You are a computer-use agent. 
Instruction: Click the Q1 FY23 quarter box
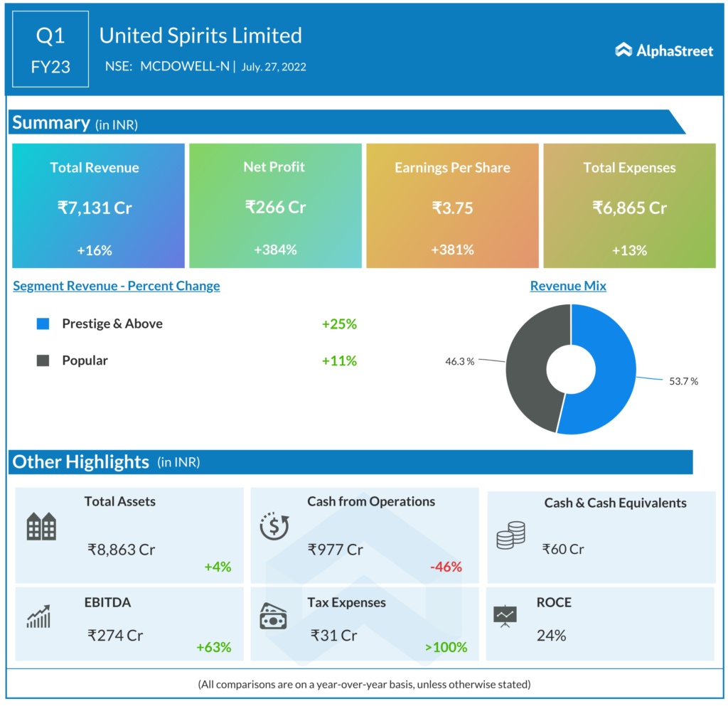point(50,49)
